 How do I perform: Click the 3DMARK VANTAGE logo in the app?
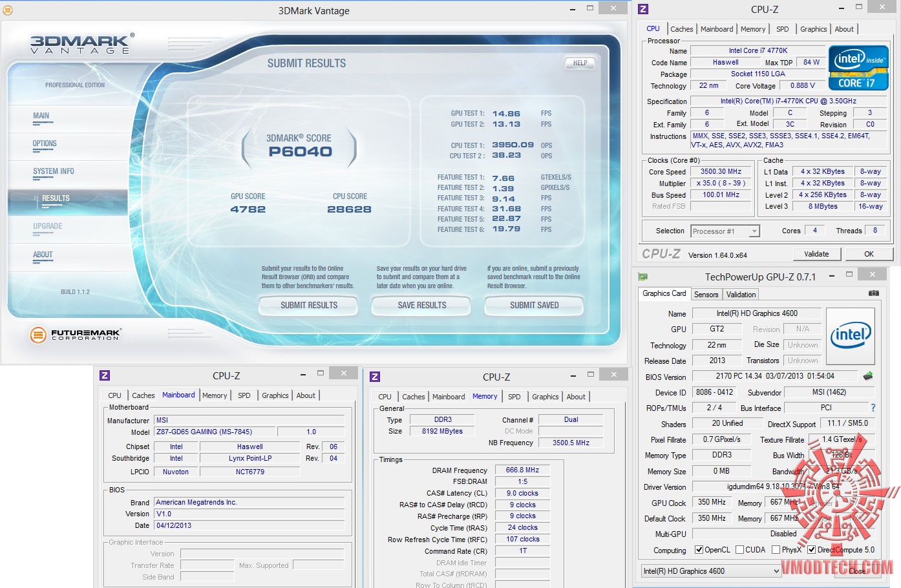[79, 45]
